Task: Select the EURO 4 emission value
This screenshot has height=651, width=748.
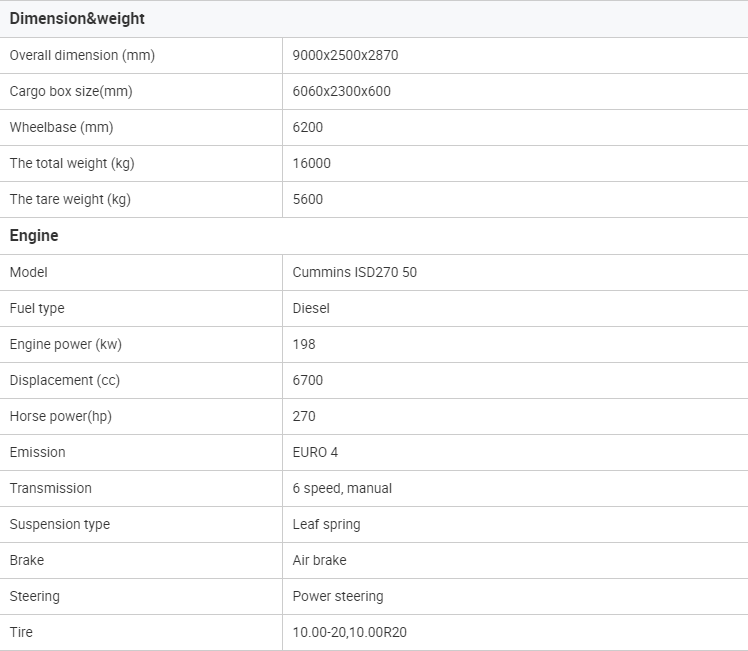Action: coord(315,452)
